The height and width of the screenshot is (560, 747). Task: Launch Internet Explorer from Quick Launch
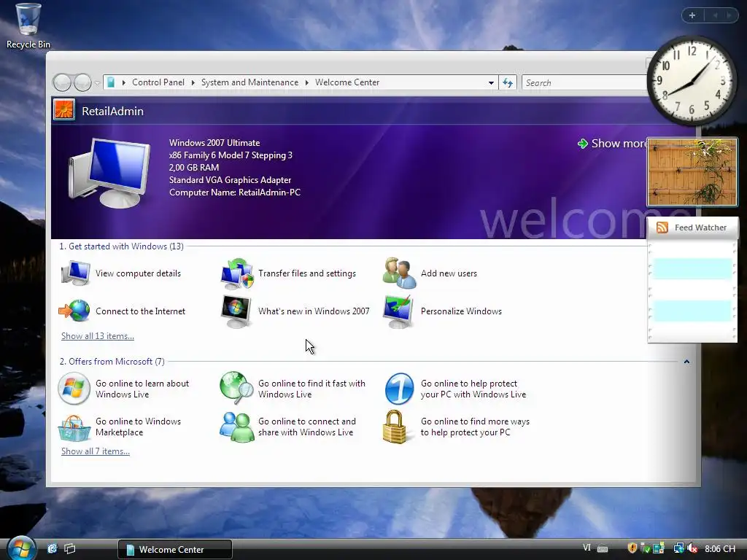tap(52, 548)
